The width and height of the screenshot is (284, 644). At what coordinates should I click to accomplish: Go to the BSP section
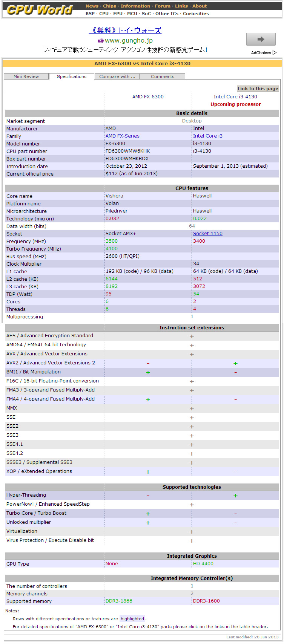pyautogui.click(x=90, y=14)
